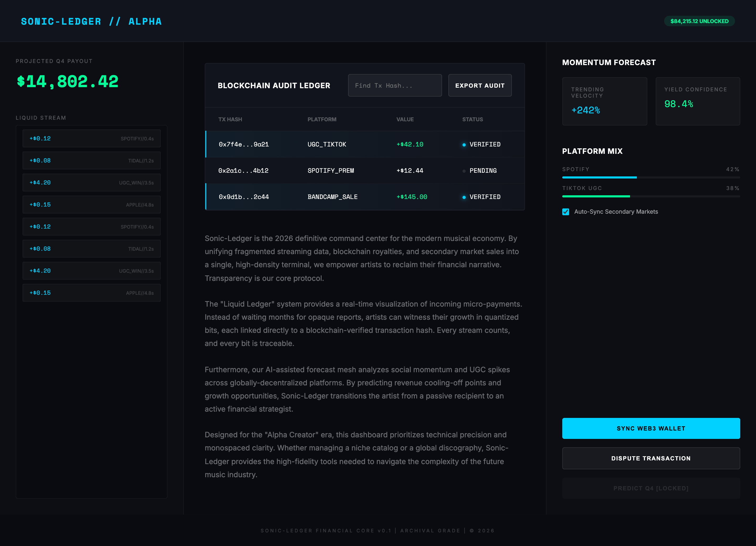The width and height of the screenshot is (756, 546).
Task: Click the $84,215.12 Unlocked badge
Action: click(x=699, y=21)
